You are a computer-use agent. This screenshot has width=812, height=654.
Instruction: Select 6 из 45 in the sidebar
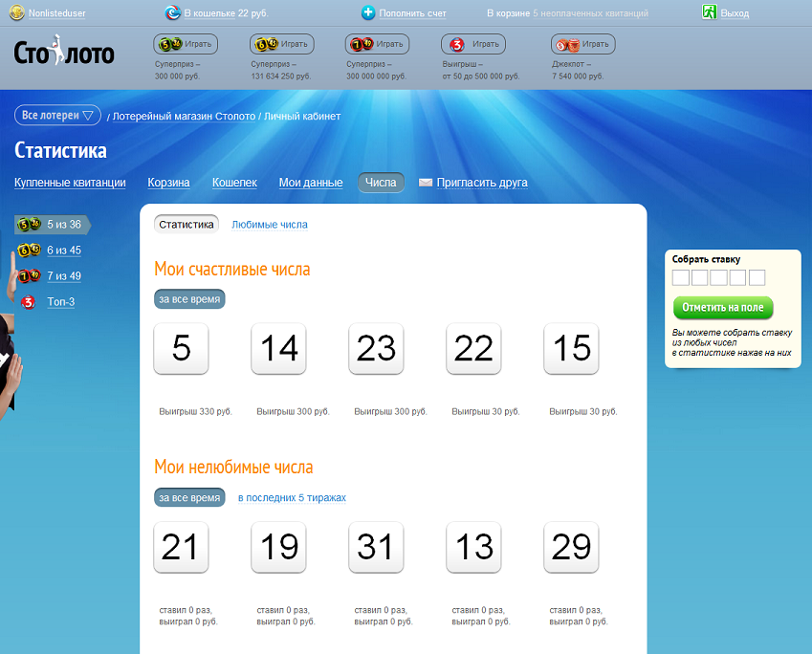tap(63, 251)
